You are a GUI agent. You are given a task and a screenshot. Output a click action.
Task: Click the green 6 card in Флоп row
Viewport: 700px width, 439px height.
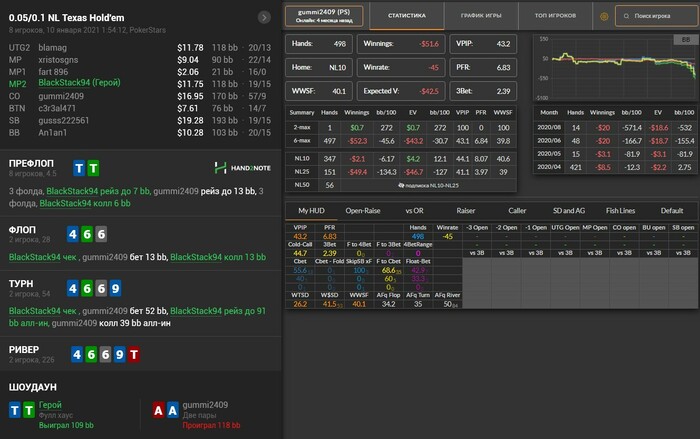click(x=87, y=234)
